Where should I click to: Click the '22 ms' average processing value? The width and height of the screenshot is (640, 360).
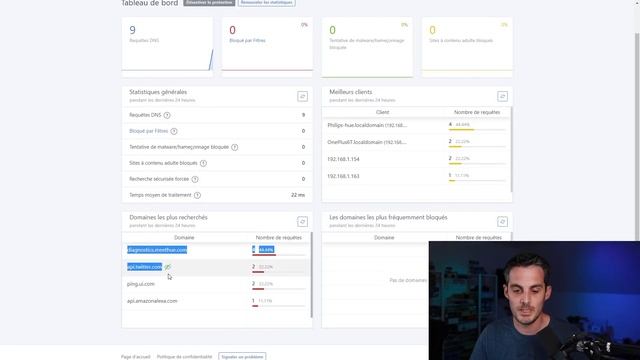[298, 195]
